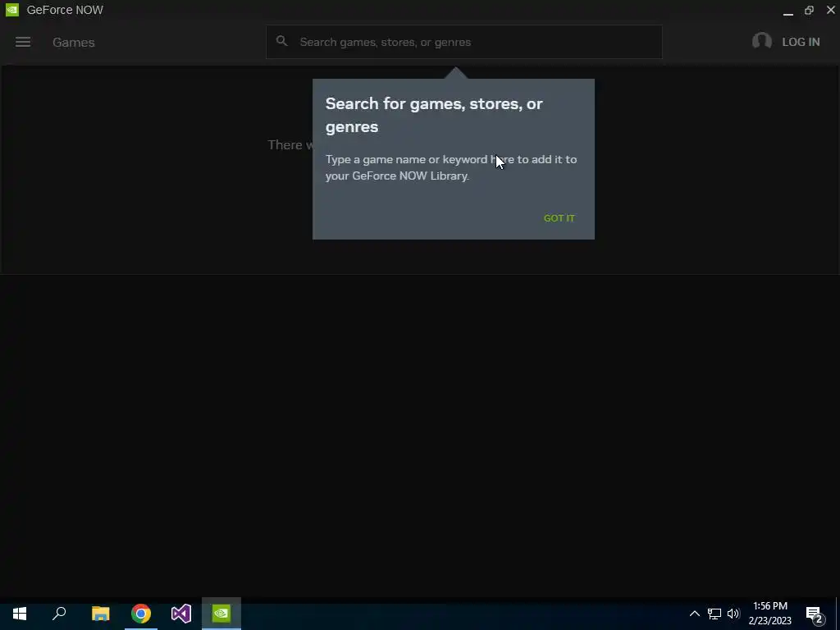Viewport: 840px width, 630px height.
Task: Close the GeForce NOW window
Action: [831, 10]
